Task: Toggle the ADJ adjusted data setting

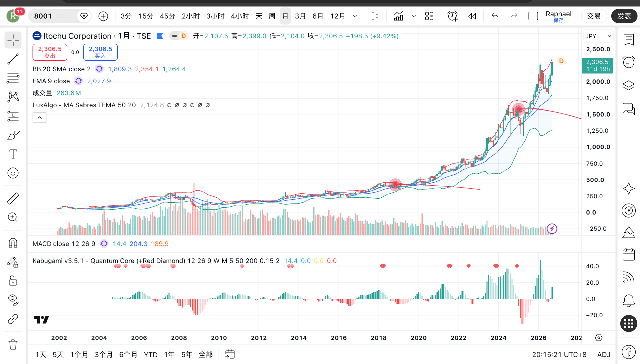Action: click(x=604, y=354)
